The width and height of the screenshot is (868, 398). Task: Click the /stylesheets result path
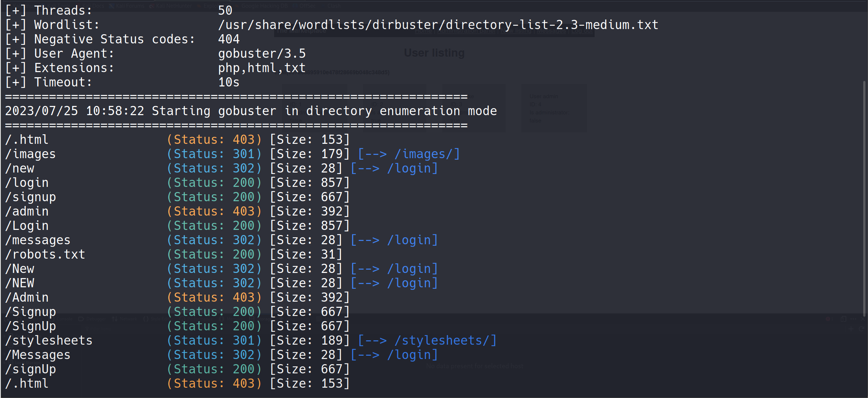tap(49, 341)
